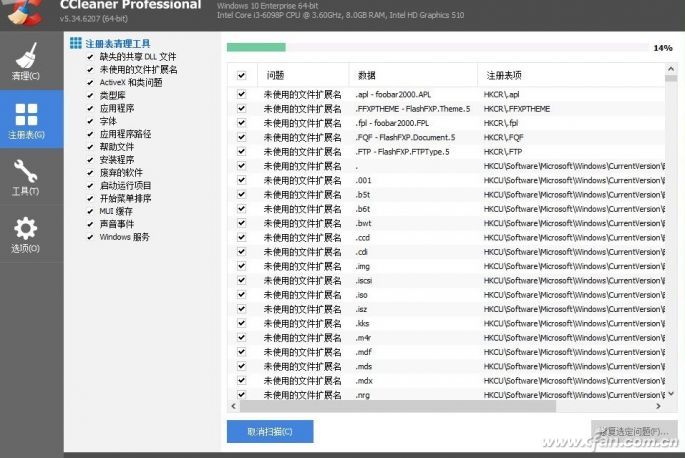Uncheck the .mdf row checkbox
The width and height of the screenshot is (685, 458).
(x=241, y=352)
